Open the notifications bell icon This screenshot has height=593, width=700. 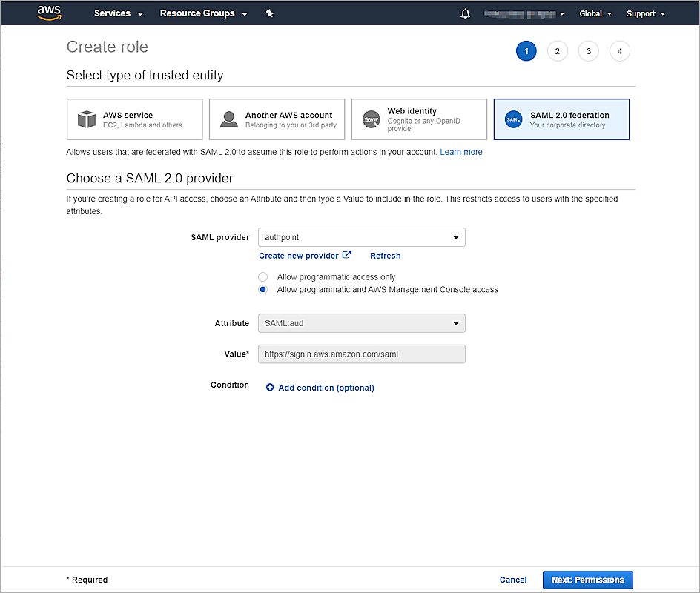point(466,13)
